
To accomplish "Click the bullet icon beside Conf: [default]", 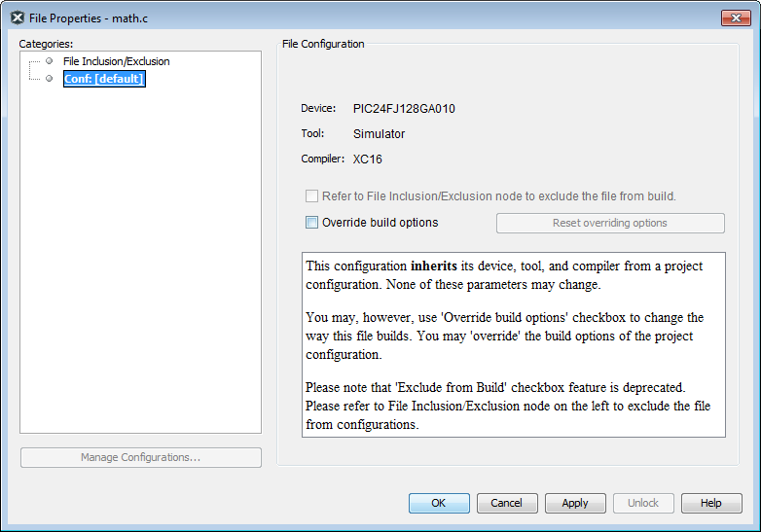I will pyautogui.click(x=49, y=78).
